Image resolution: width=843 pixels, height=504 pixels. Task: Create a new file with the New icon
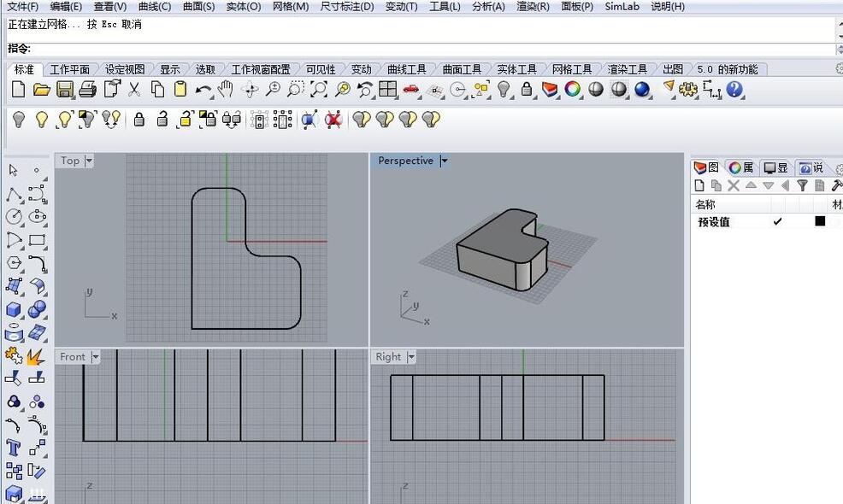coord(18,89)
